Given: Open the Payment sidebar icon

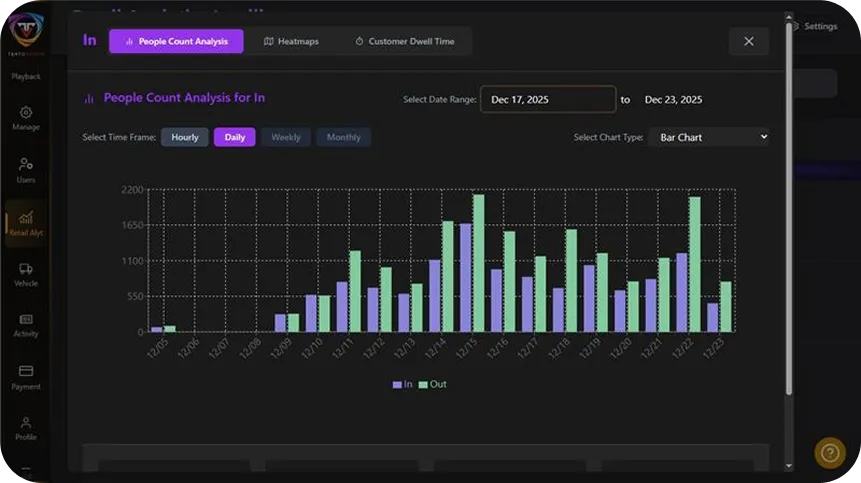Looking at the screenshot, I should (x=26, y=376).
